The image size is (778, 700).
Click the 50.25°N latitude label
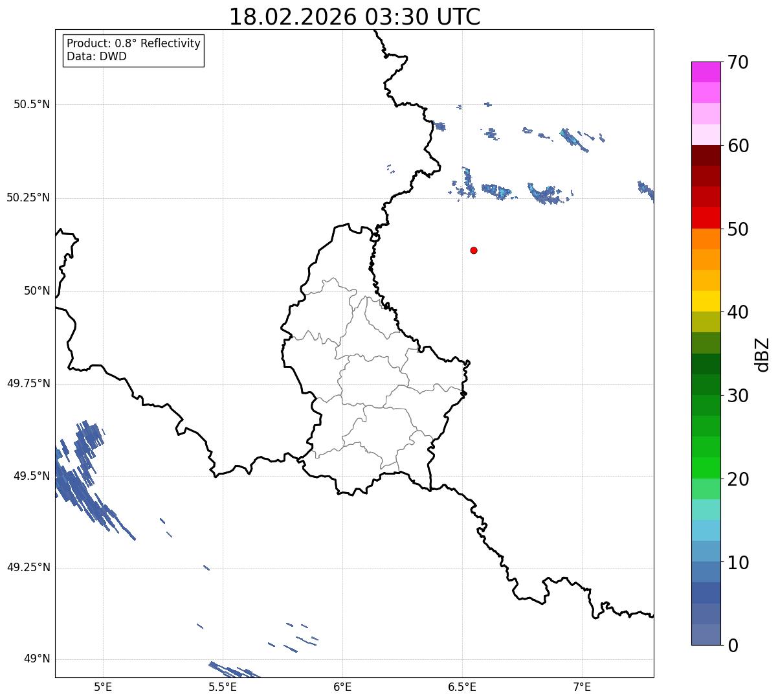[28, 198]
